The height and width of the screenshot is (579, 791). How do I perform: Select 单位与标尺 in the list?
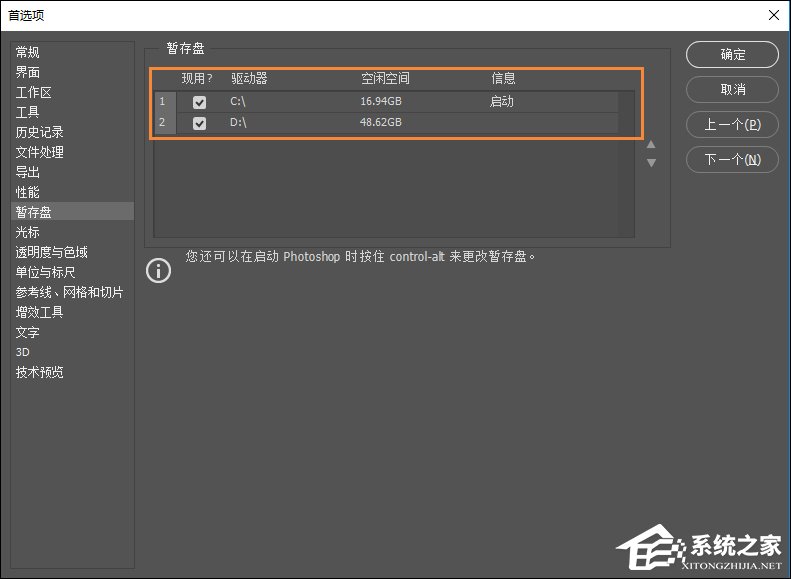(45, 272)
